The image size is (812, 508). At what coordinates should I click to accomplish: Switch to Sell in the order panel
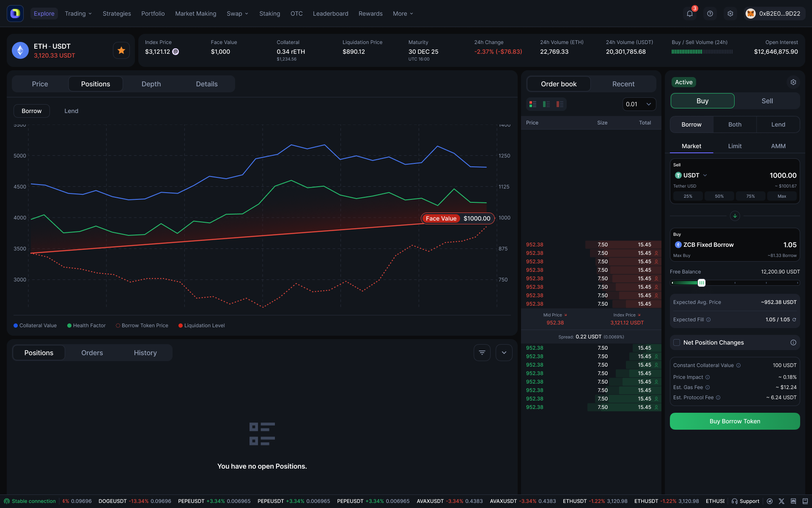pos(767,101)
